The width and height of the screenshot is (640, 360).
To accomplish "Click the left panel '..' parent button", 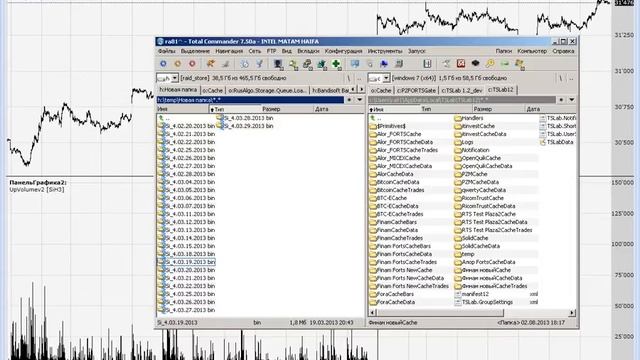I will click(x=359, y=78).
